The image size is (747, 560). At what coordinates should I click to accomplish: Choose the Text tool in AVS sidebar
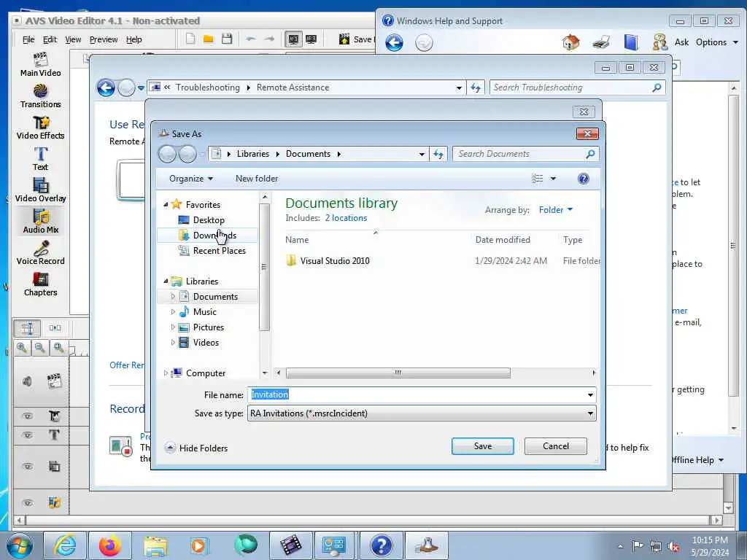[41, 159]
